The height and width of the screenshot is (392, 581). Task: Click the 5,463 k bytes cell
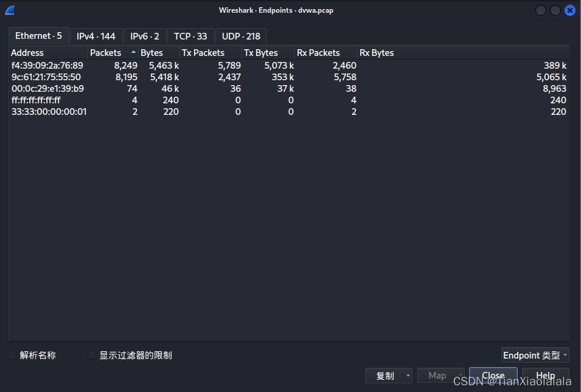164,66
